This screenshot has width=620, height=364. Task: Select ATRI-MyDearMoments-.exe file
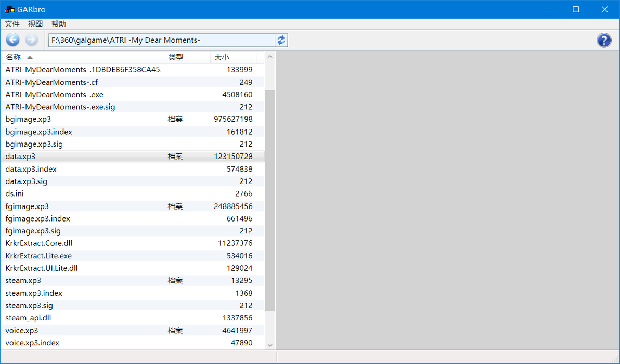(133, 95)
